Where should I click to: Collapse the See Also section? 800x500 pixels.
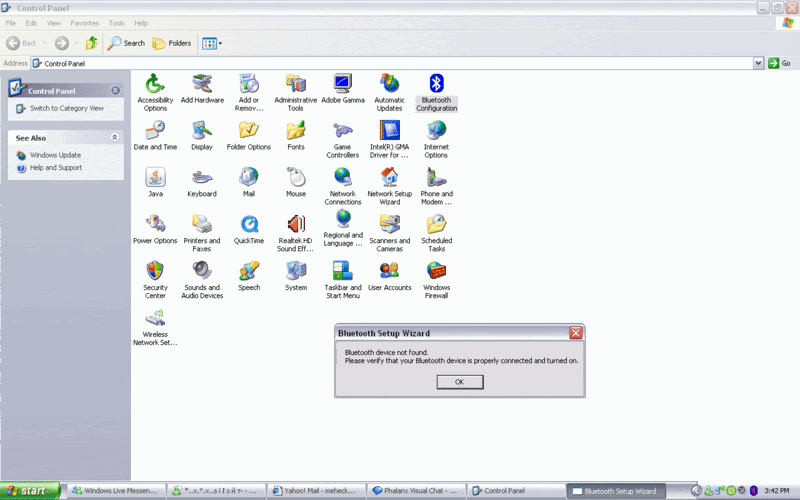[x=115, y=137]
